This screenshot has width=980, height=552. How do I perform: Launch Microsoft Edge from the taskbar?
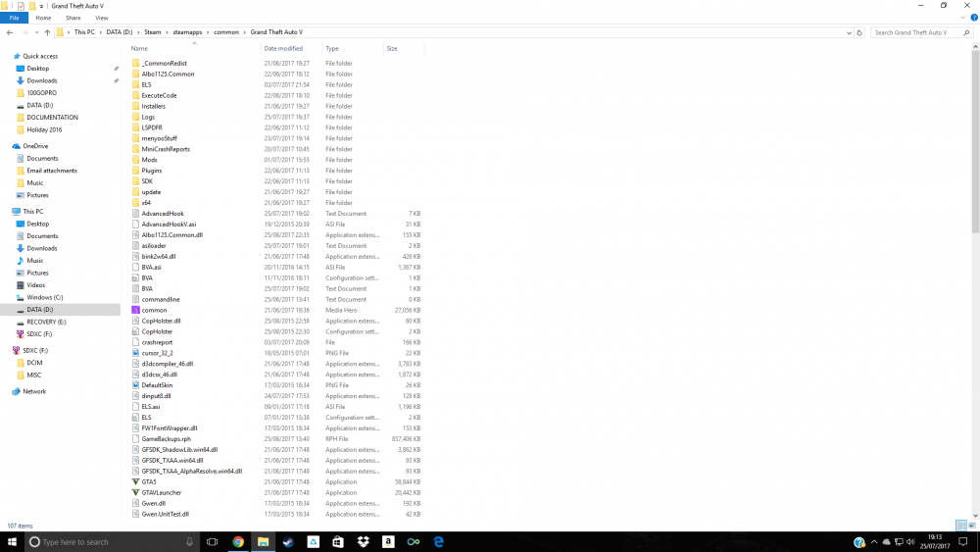438,541
